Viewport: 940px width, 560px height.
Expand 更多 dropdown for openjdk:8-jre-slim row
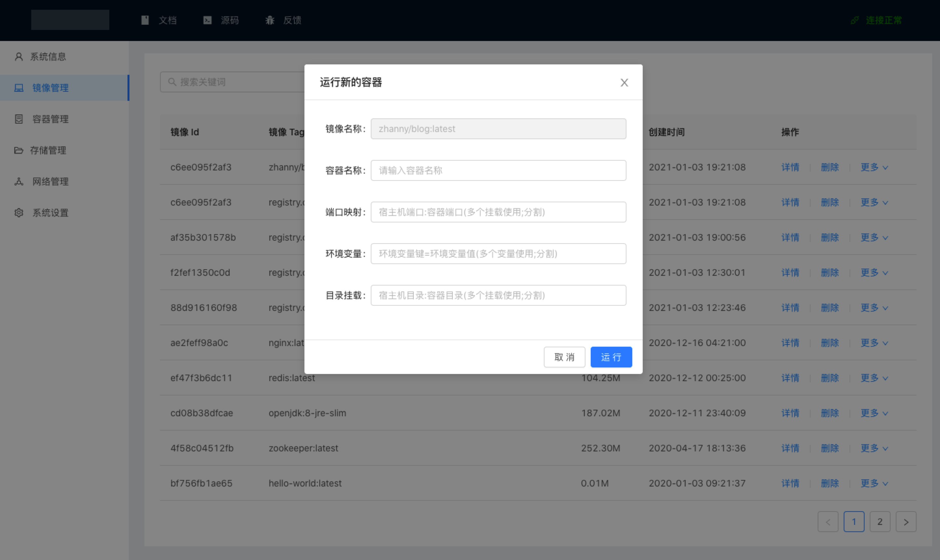pyautogui.click(x=874, y=413)
